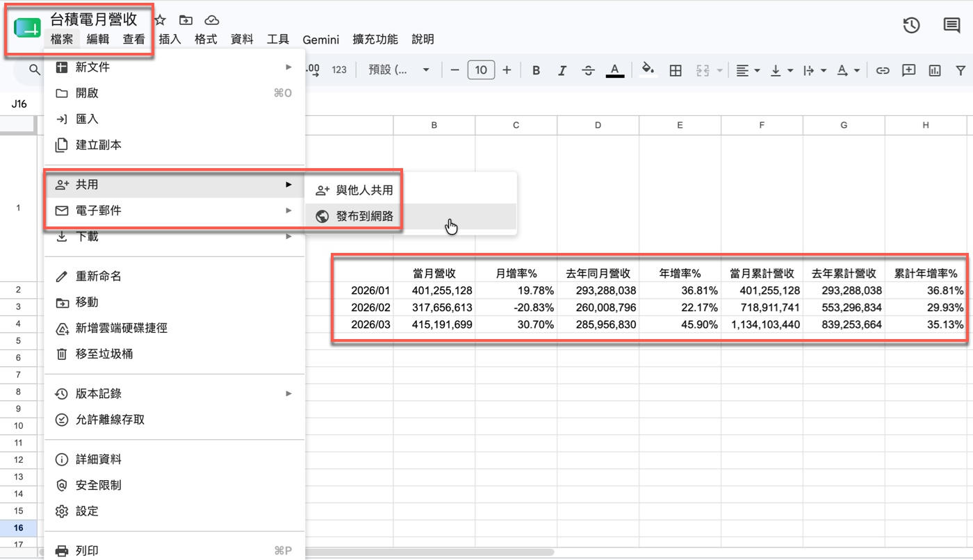Expand the 電子郵件 submenu
The height and width of the screenshot is (560, 973).
174,211
